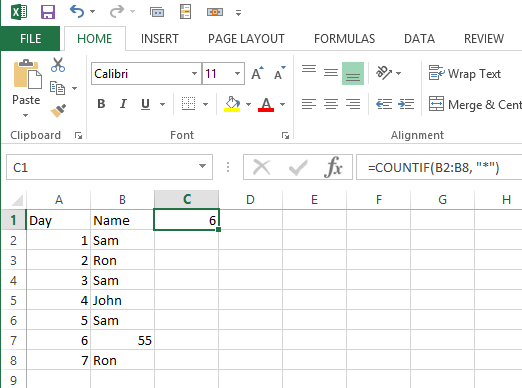Click the Excel application icon

19,12
